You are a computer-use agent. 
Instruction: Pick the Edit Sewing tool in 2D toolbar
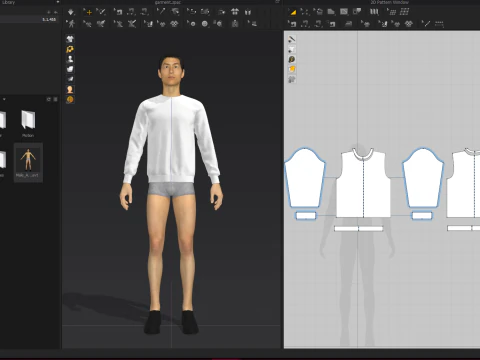point(292,24)
